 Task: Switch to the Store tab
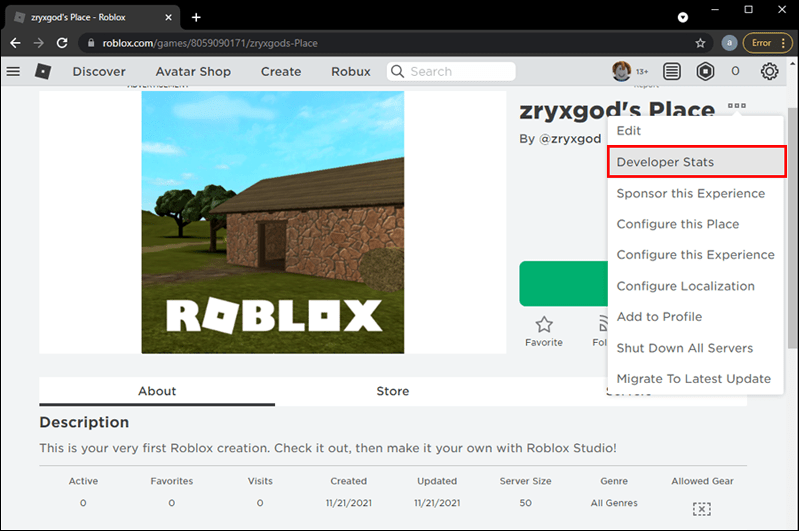[x=393, y=391]
